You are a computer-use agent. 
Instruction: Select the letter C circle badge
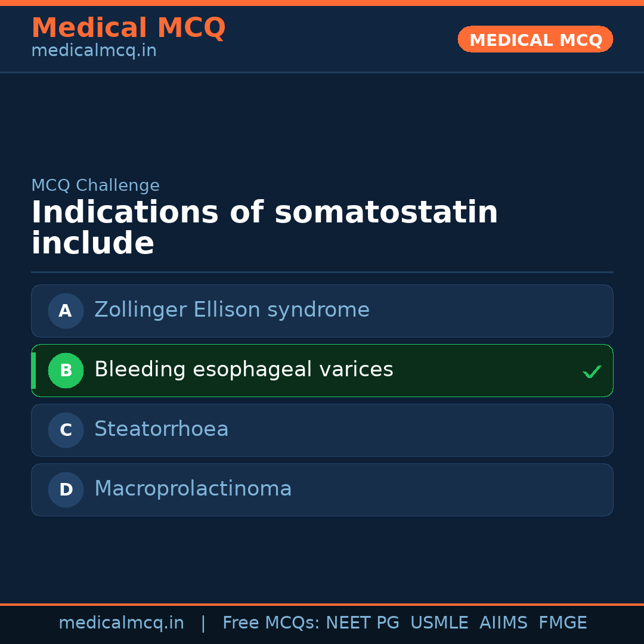(x=66, y=430)
